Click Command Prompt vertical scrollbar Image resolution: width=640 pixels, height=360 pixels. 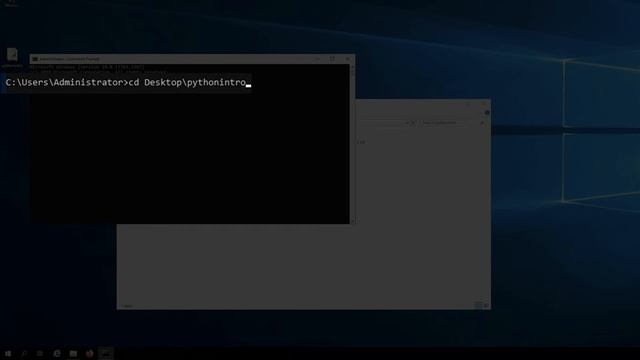(x=352, y=144)
